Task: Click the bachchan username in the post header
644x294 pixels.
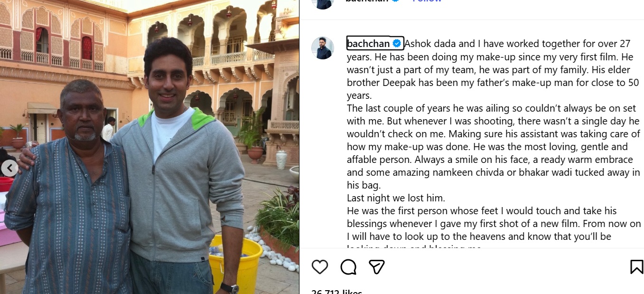Action: (x=367, y=1)
